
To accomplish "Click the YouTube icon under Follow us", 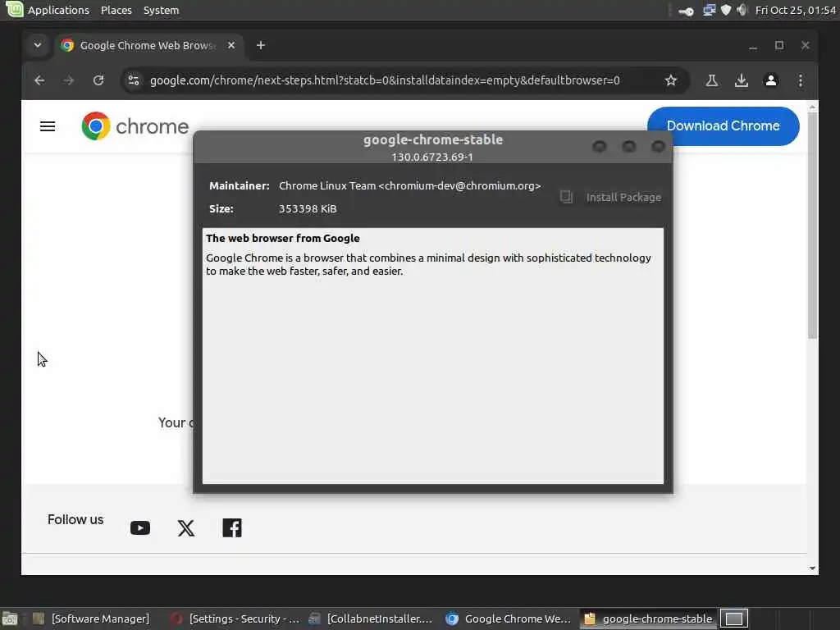I will [140, 528].
